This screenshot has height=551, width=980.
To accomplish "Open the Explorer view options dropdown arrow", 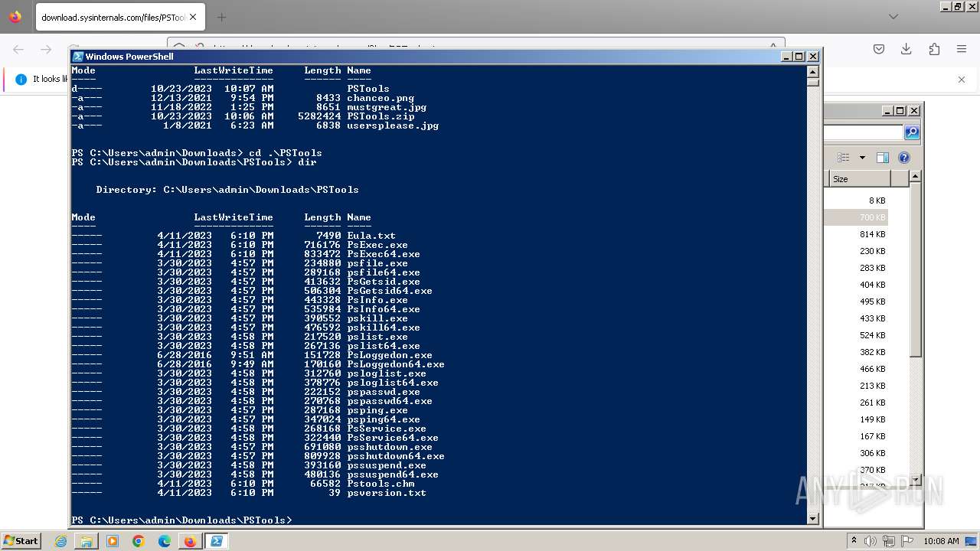I will click(862, 158).
